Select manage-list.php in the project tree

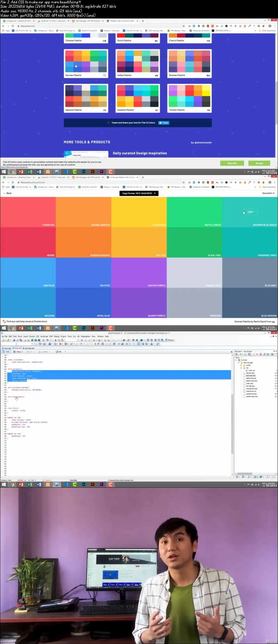[x=251, y=389]
